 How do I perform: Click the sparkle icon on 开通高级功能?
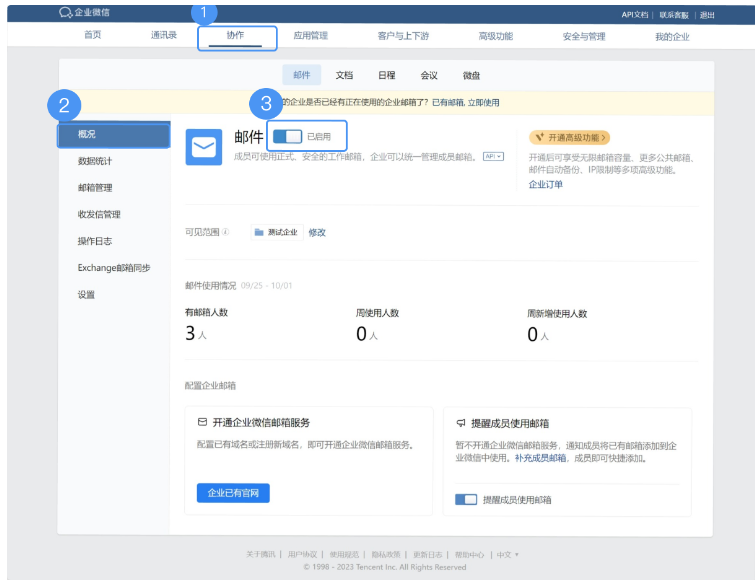tap(540, 138)
